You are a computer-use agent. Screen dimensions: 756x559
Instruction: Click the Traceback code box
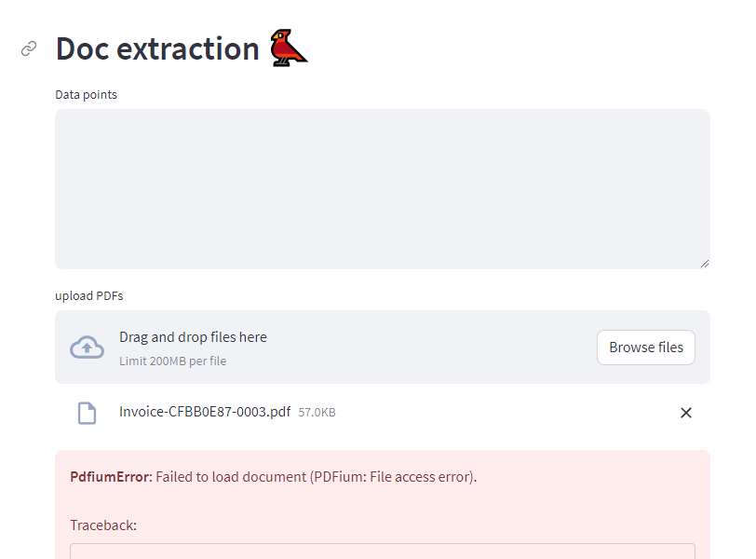point(382,552)
